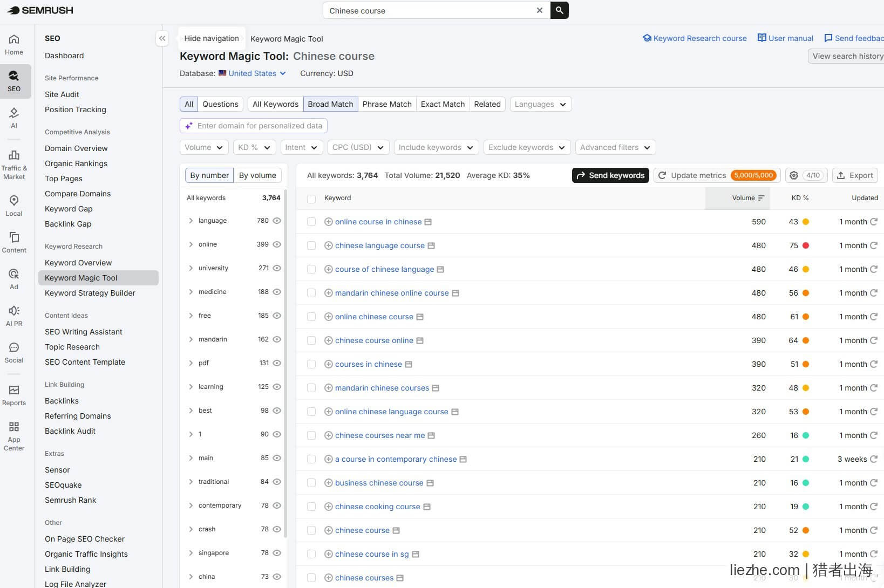Click Send keywords button
The image size is (884, 588).
coord(610,175)
